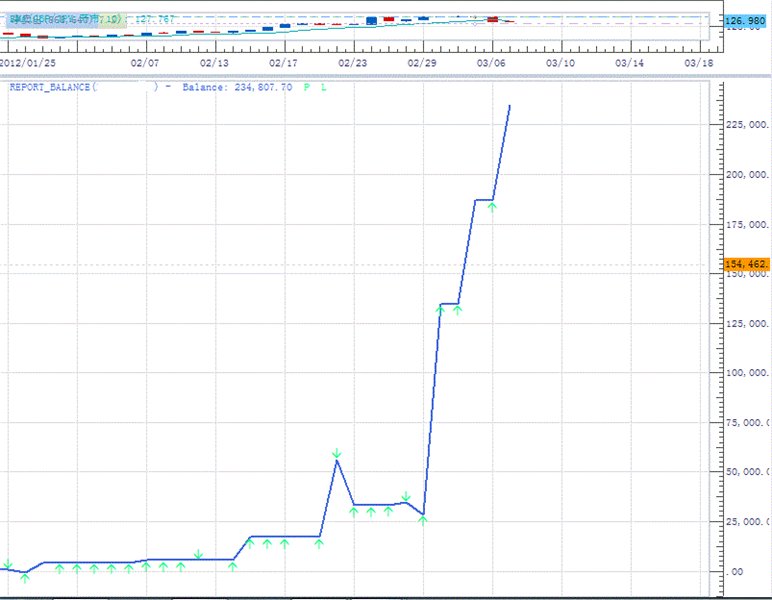Viewport: 772px width, 600px height.
Task: Select the 03/18 date at the axis end
Action: tap(698, 62)
